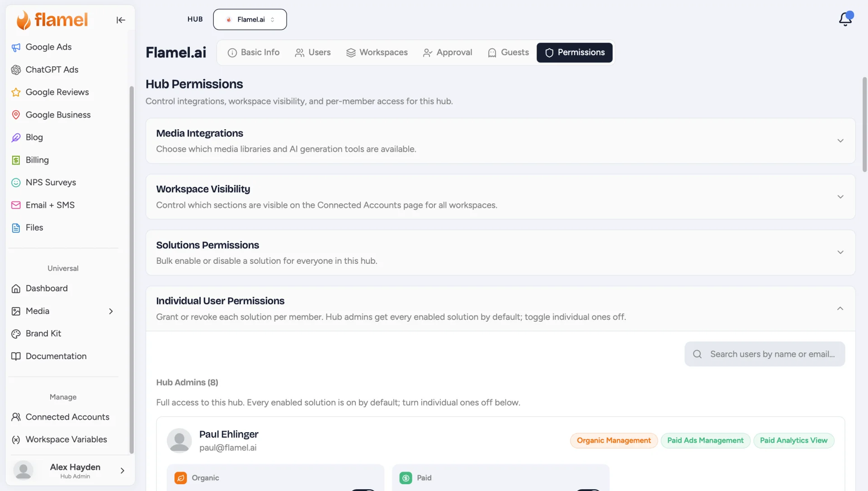Click the Brand Kit palette icon

pos(16,334)
